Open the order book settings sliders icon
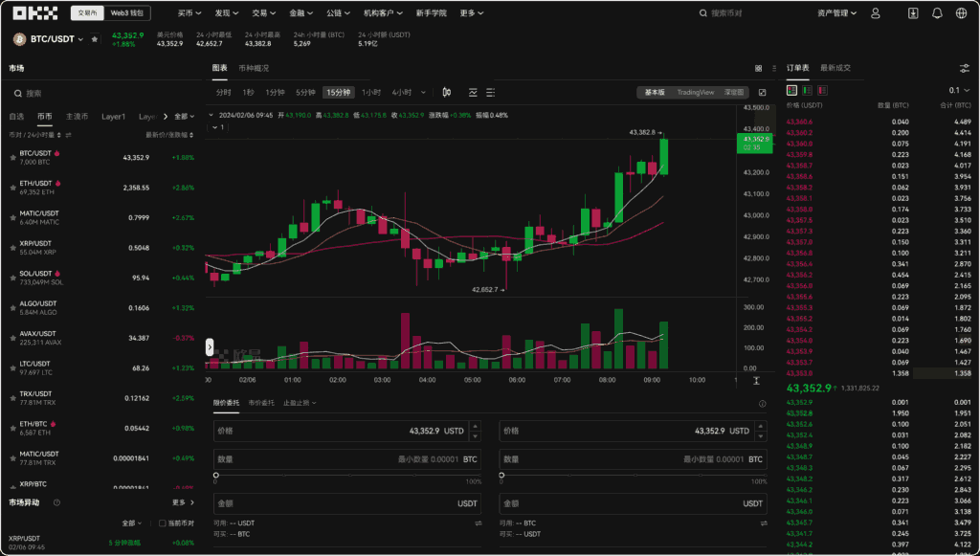The image size is (980, 556). point(966,67)
